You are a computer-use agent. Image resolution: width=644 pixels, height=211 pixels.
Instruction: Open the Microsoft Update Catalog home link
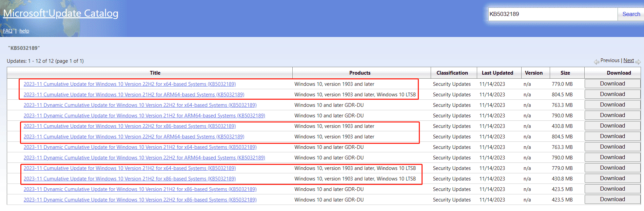(61, 13)
